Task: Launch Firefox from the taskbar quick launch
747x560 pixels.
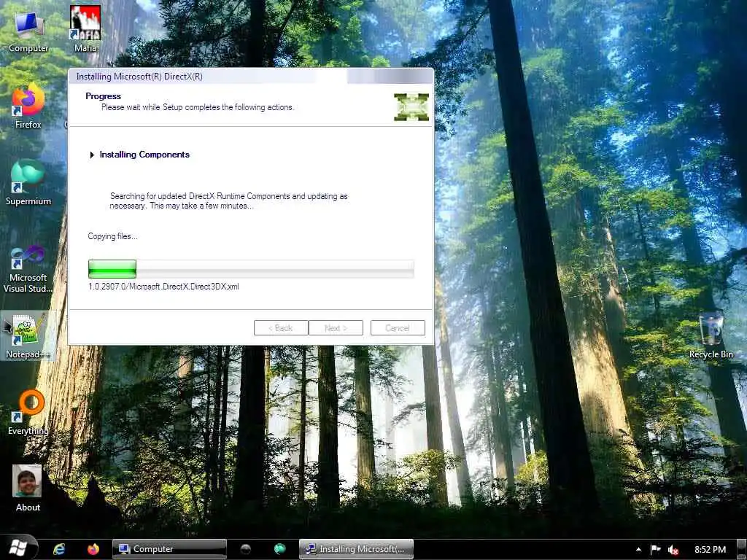Action: (x=93, y=549)
